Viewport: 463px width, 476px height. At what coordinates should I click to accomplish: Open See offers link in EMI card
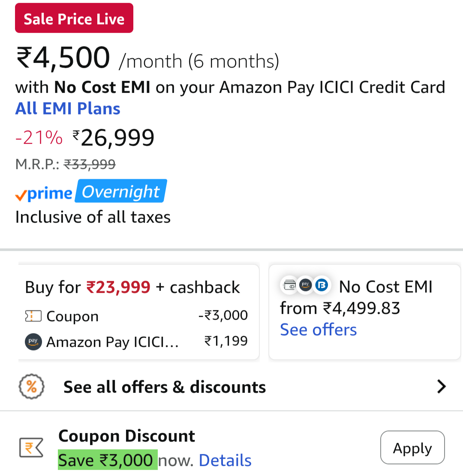click(x=318, y=330)
